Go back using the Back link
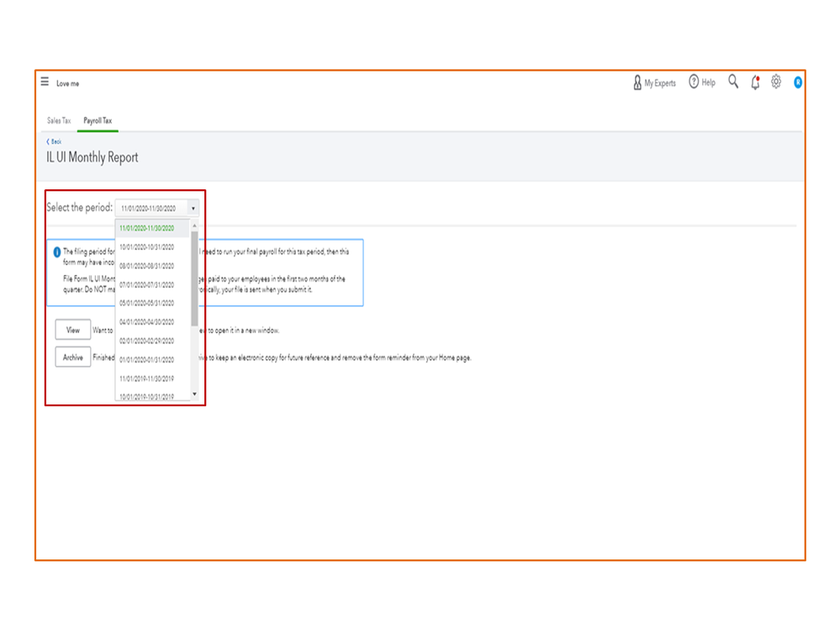Image resolution: width=840 pixels, height=630 pixels. (54, 141)
